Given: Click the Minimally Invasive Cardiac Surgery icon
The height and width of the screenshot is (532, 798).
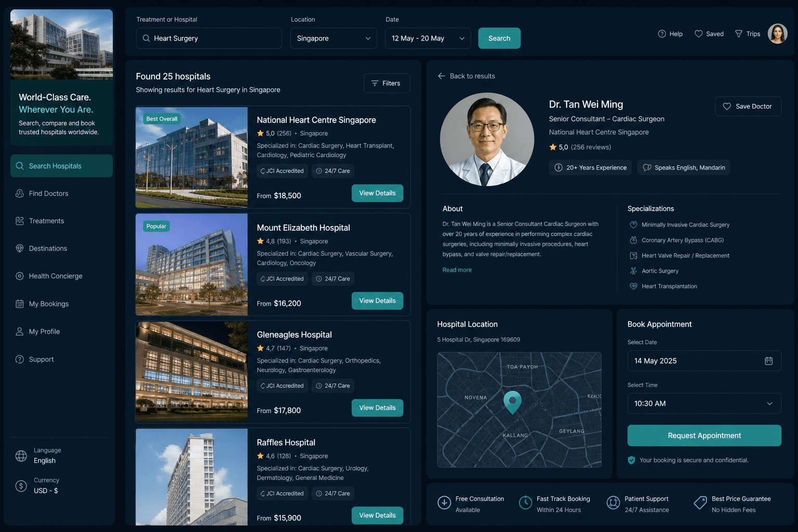Looking at the screenshot, I should [633, 225].
